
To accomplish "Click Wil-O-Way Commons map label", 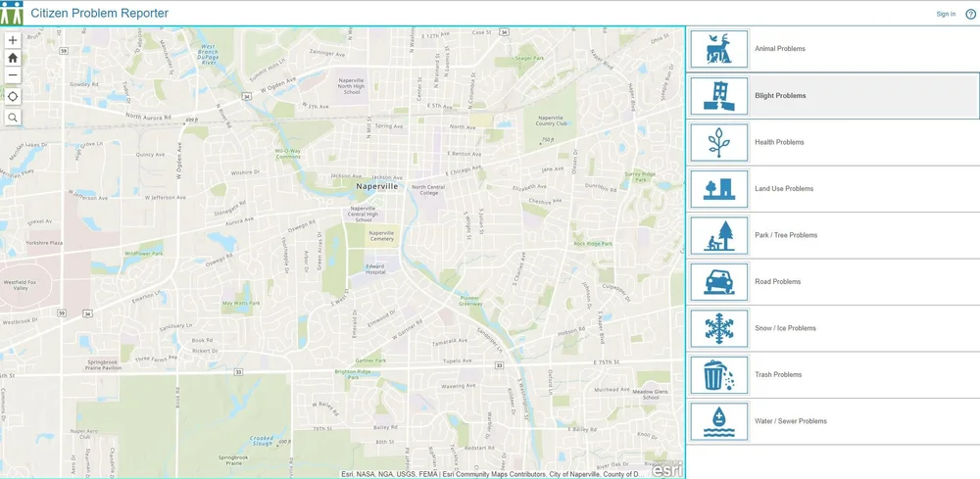I will tap(287, 153).
